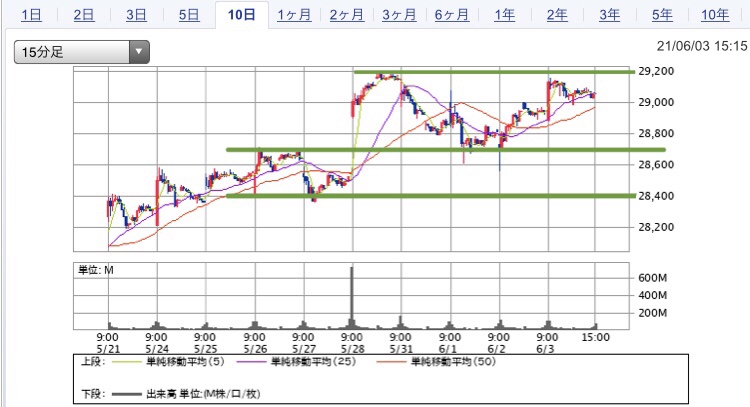Click the 単位: M volume unit label
Screen dimensions: 750x407
click(x=96, y=271)
